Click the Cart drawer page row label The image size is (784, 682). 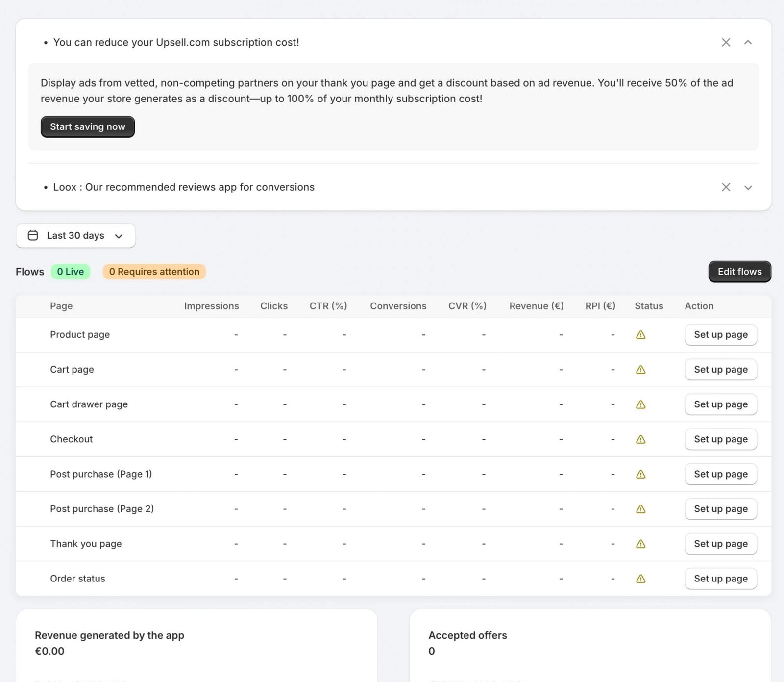pos(89,404)
